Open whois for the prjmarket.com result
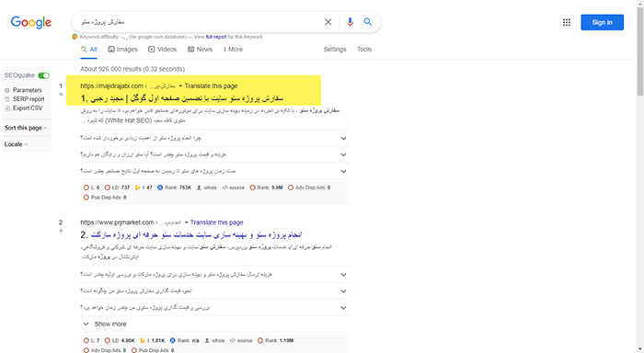 214,341
